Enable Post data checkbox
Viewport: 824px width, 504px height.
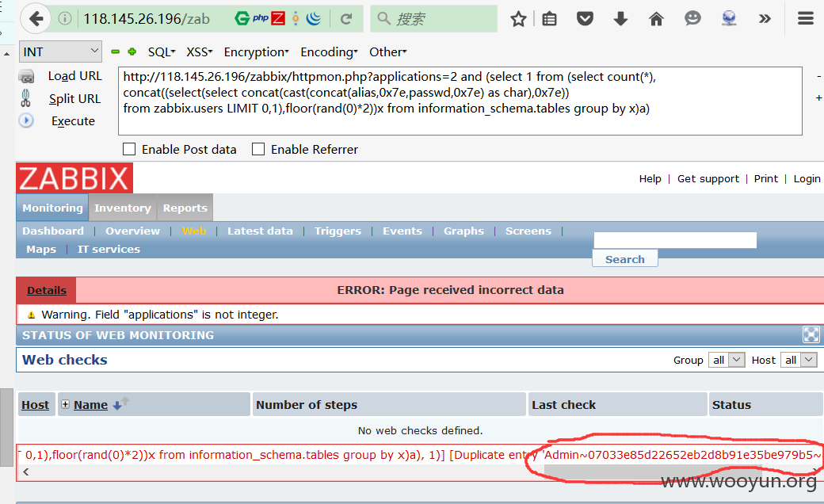[128, 149]
